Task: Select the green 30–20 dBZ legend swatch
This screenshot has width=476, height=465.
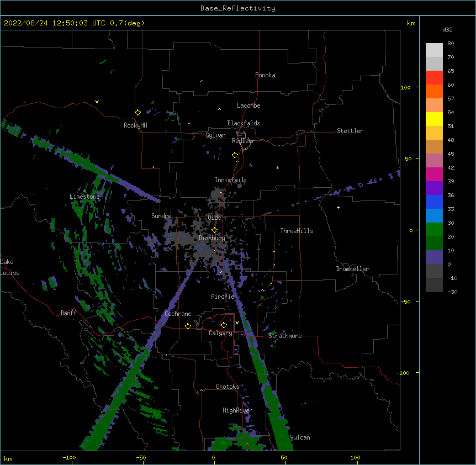Action: tap(434, 230)
